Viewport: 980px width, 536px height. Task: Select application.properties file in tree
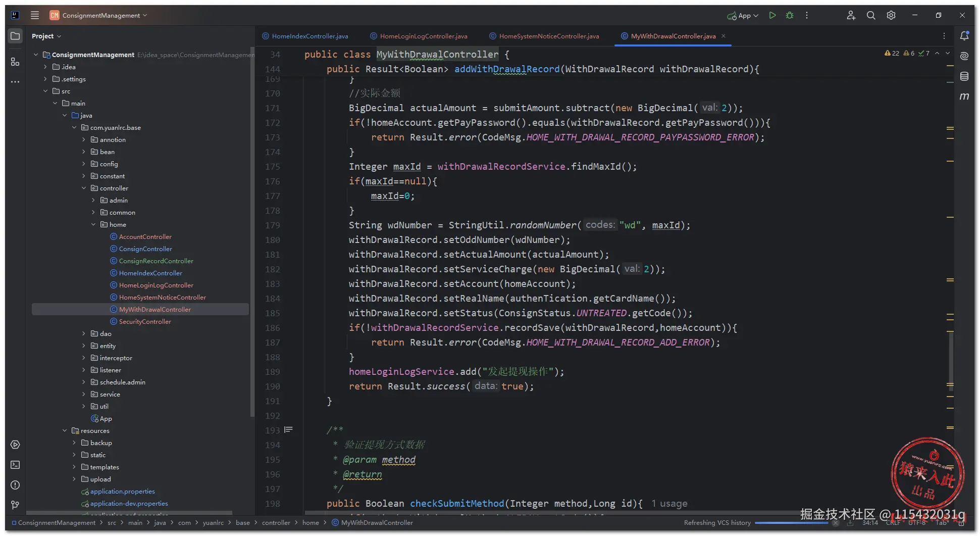point(118,491)
